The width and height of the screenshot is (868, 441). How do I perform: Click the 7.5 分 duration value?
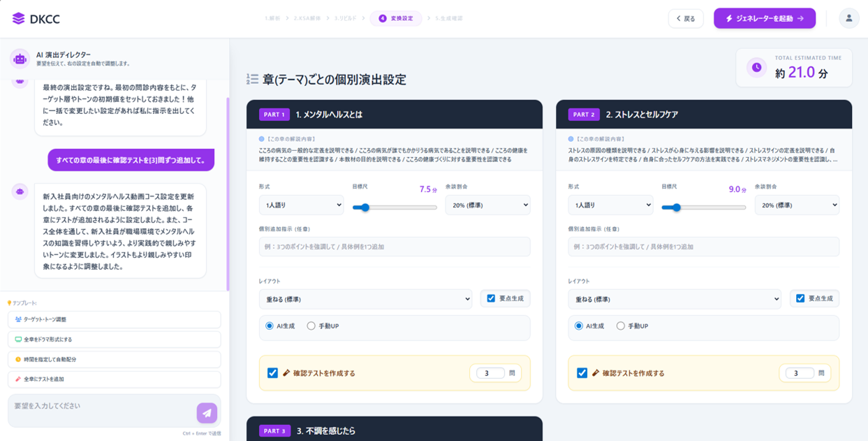coord(428,189)
